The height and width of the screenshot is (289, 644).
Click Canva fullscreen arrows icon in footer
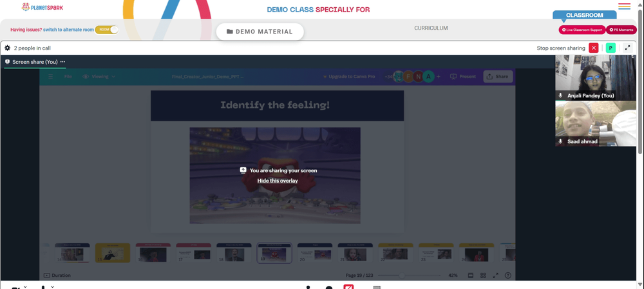(495, 275)
